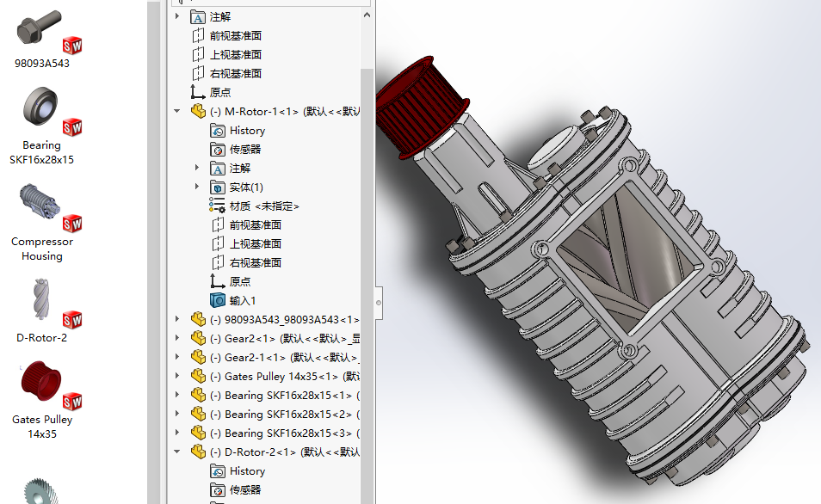Click the 98093A543_98093A543<1> part icon
Screen dimensions: 821x504
point(199,319)
